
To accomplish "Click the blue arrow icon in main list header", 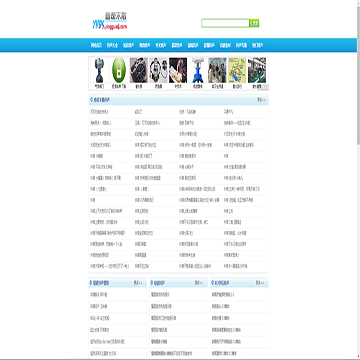I will pos(91,100).
